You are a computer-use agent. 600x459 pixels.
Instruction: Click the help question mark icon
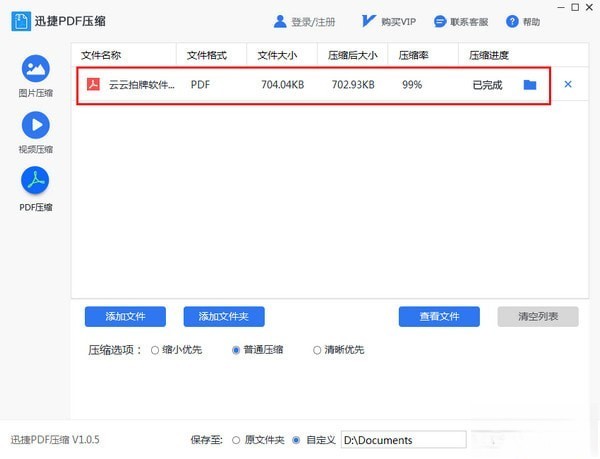coord(512,22)
